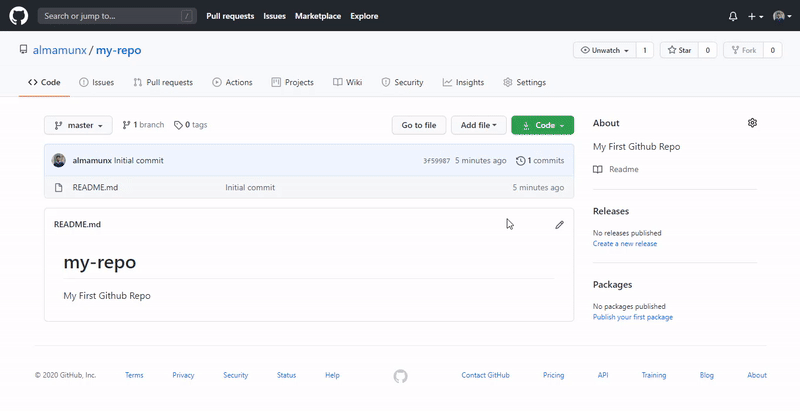The height and width of the screenshot is (411, 800).
Task: Open the user avatar menu in header
Action: pyautogui.click(x=782, y=16)
